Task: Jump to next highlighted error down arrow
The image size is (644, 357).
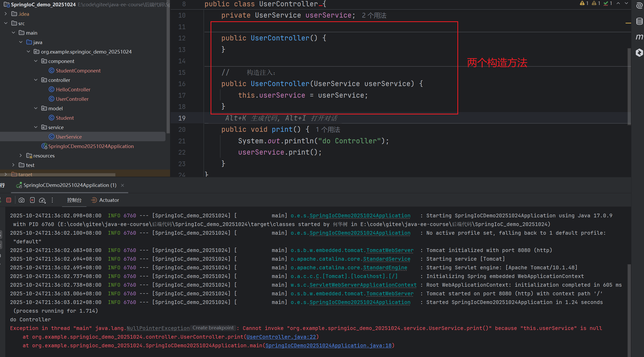Action: (x=626, y=3)
